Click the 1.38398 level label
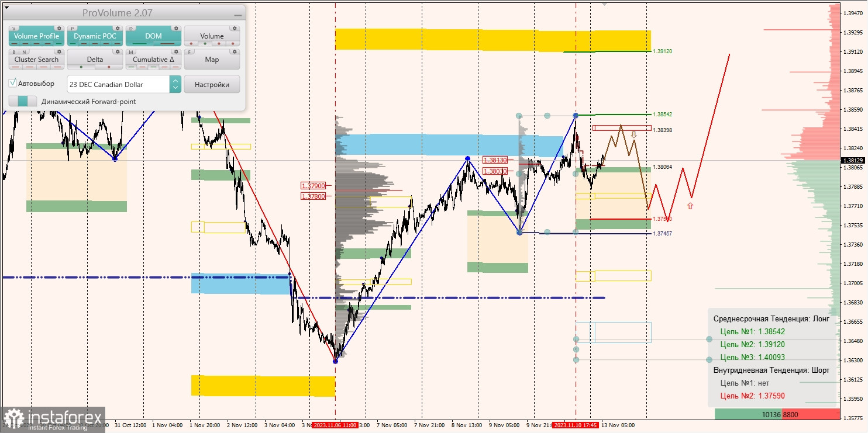Image resolution: width=868 pixels, height=433 pixels. coord(663,130)
